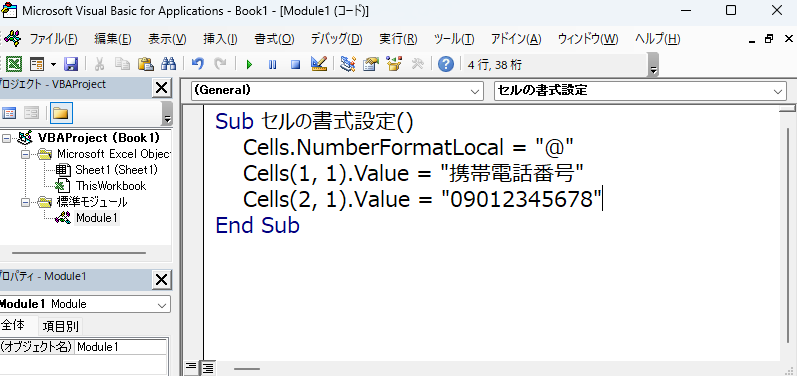This screenshot has height=376, width=797.
Task: Click the "携帯電話番号" code line
Action: pyautogui.click(x=413, y=174)
